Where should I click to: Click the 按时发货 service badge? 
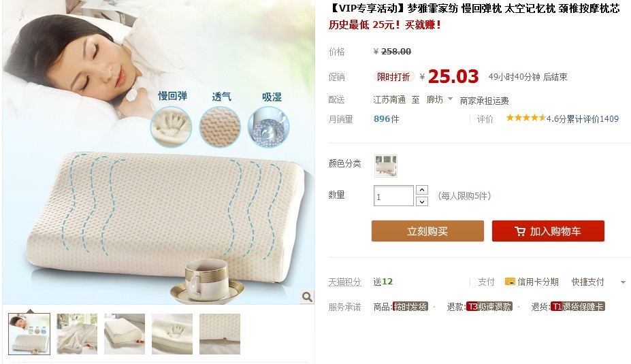(x=410, y=307)
